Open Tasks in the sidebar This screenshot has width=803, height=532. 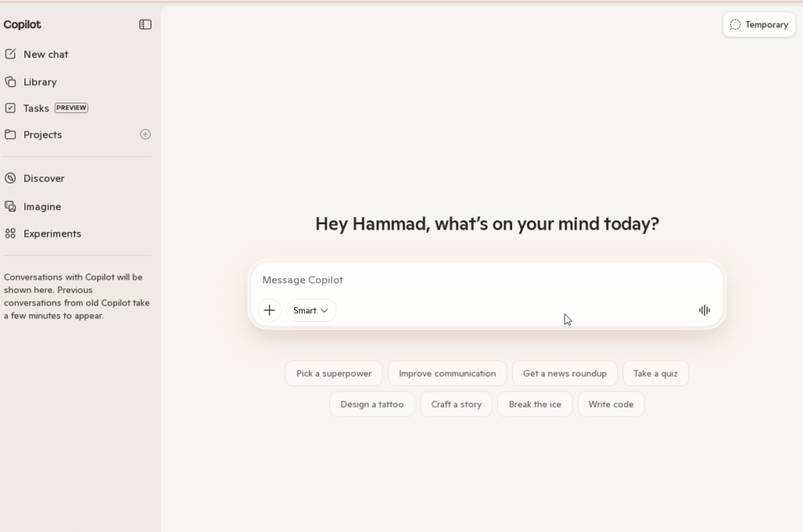pos(36,108)
